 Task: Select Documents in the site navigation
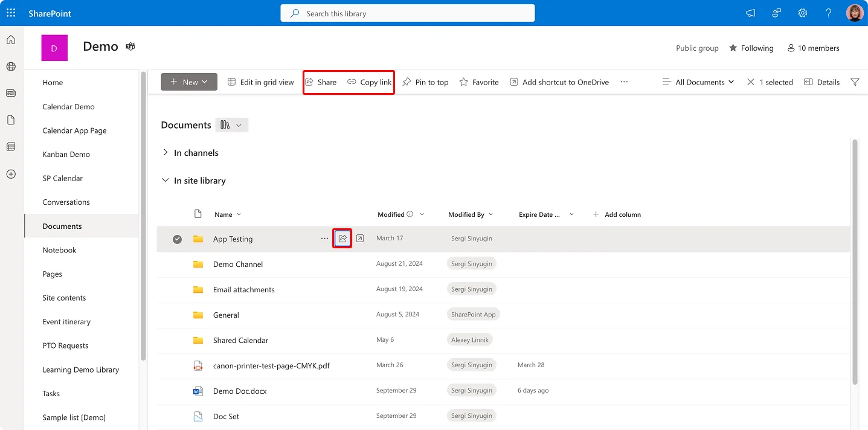click(62, 225)
